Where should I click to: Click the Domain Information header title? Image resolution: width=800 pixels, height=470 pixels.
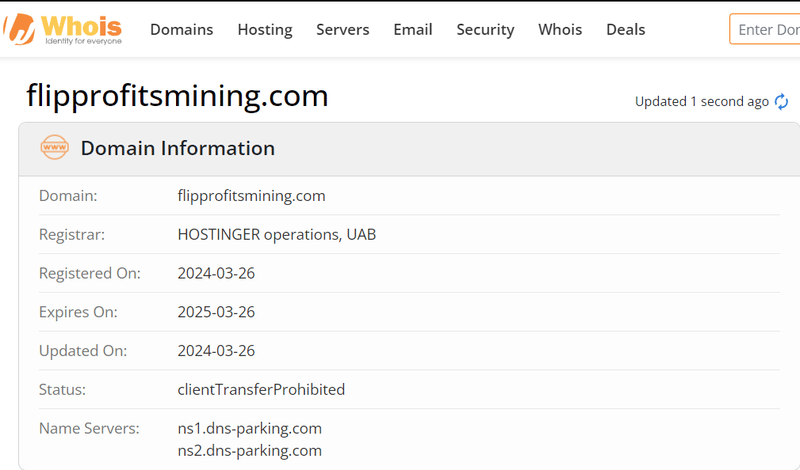pyautogui.click(x=178, y=148)
